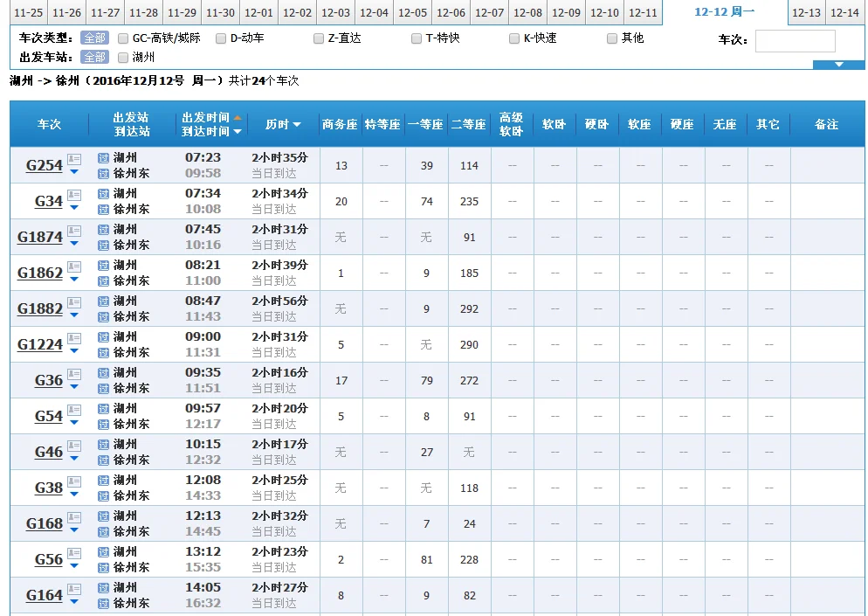Sort trains by 历时 duration arrow
Viewport: 868px width, 616px height.
click(x=297, y=124)
